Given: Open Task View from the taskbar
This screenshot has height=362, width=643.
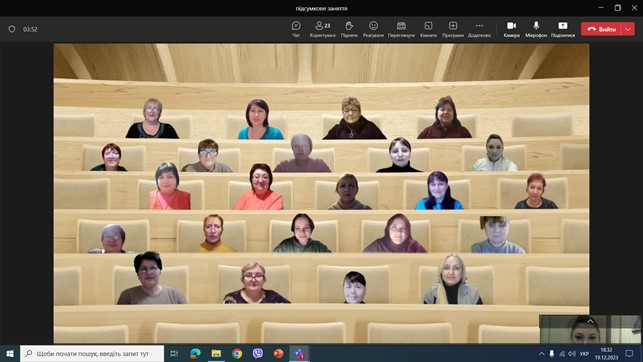Looking at the screenshot, I should click(x=174, y=353).
